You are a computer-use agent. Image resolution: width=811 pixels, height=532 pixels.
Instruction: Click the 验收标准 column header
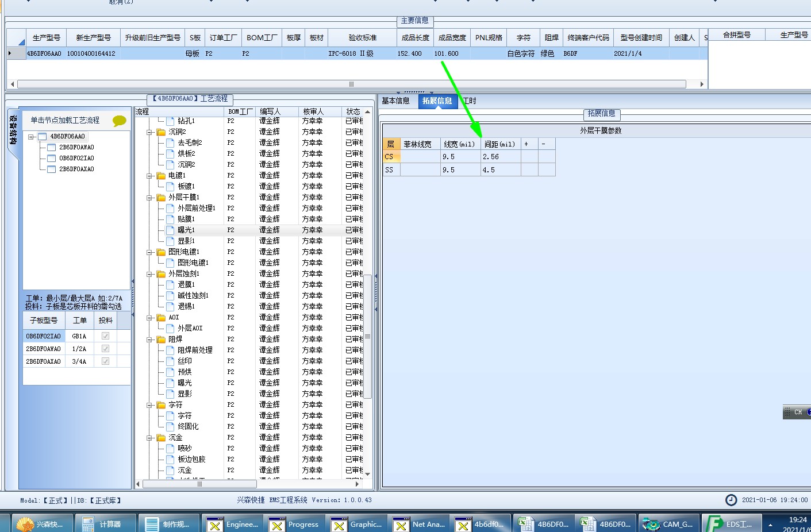point(363,37)
